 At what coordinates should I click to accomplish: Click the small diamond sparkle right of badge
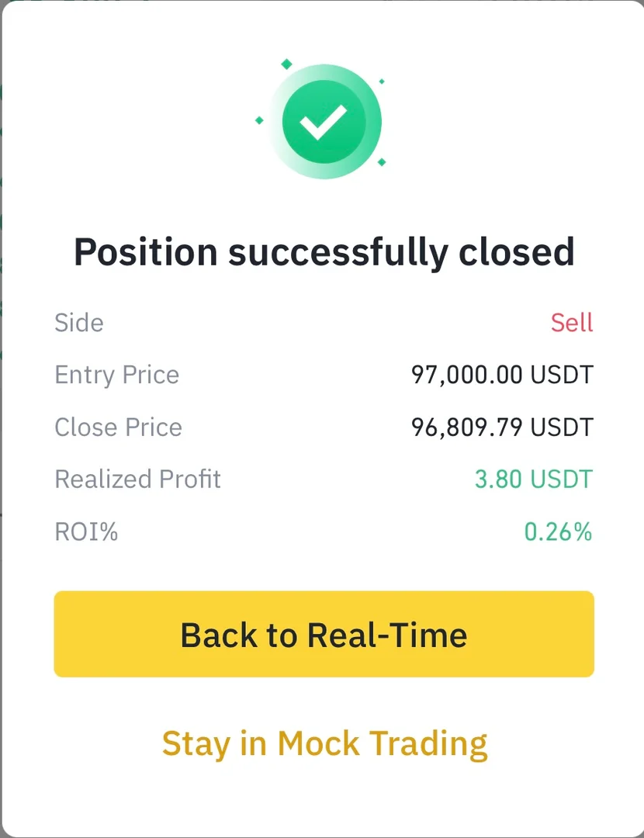click(382, 81)
